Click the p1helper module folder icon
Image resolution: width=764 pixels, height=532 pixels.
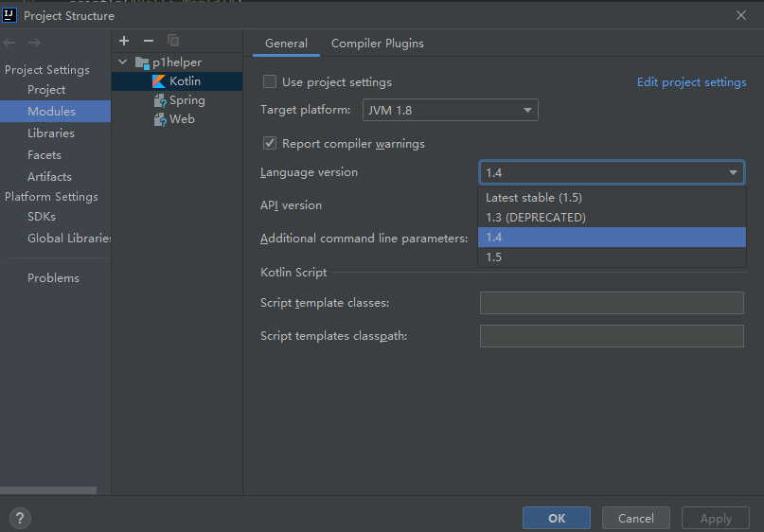(142, 62)
